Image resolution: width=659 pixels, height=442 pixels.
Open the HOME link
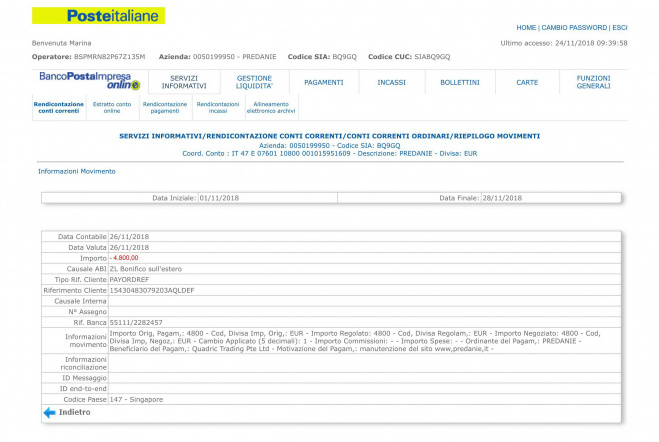[526, 28]
